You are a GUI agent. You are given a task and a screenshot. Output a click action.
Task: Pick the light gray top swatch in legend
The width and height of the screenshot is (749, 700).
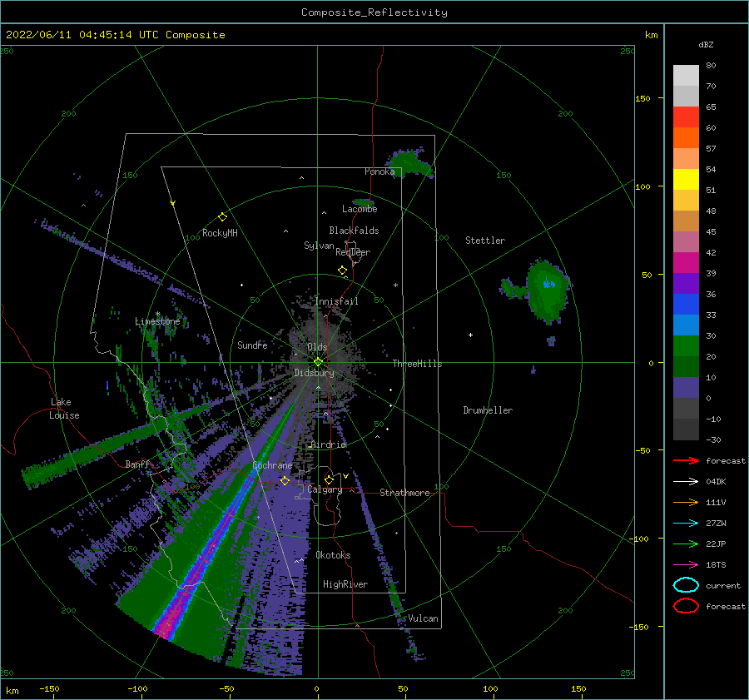click(x=686, y=75)
